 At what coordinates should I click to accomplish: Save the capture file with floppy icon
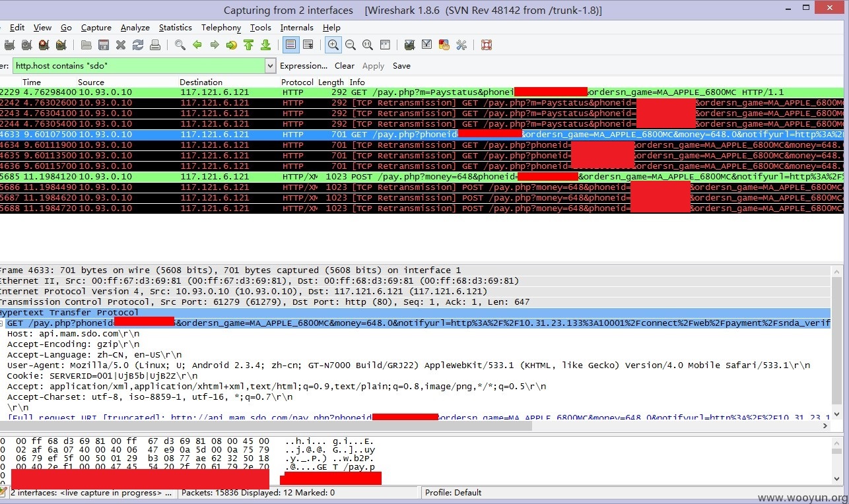pos(104,45)
